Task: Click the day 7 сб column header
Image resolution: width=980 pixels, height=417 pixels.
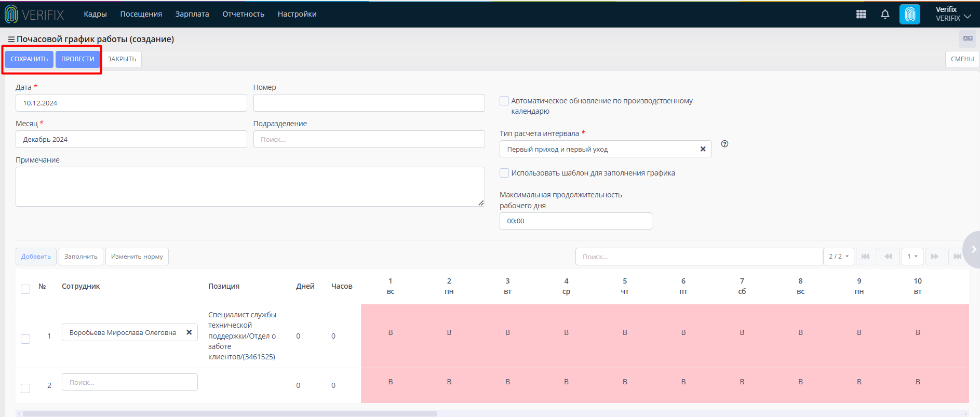Action: tap(742, 286)
